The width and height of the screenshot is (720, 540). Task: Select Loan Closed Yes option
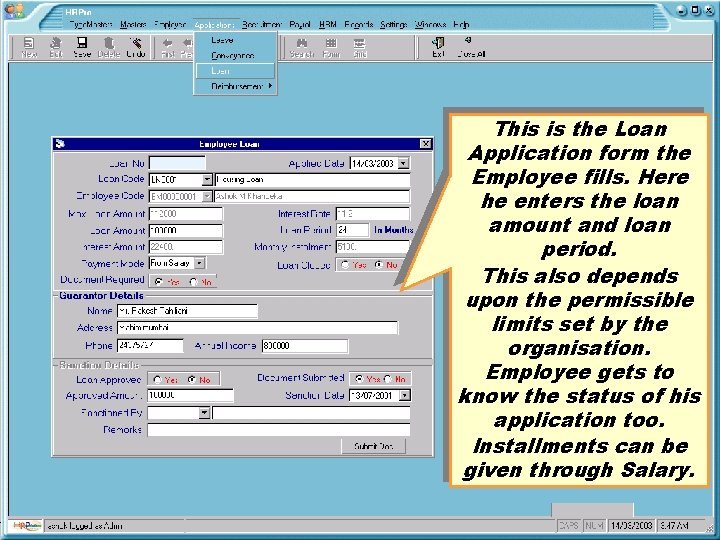345,264
